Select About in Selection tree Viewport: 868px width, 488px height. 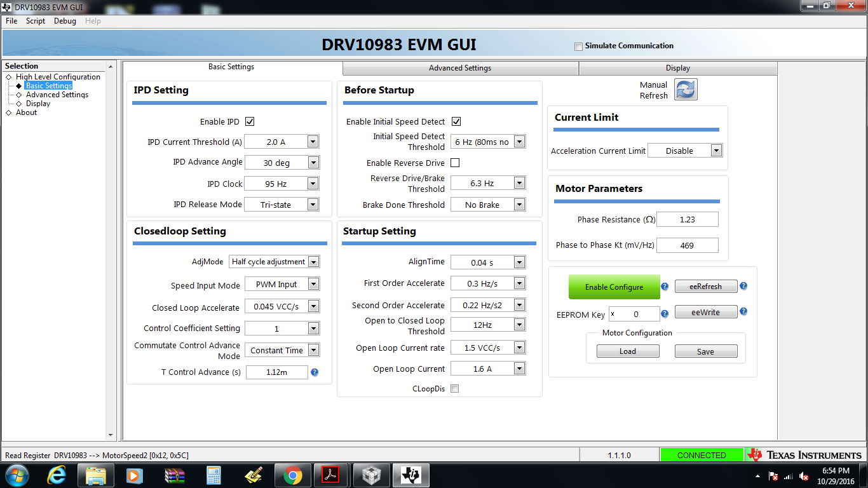coord(26,112)
